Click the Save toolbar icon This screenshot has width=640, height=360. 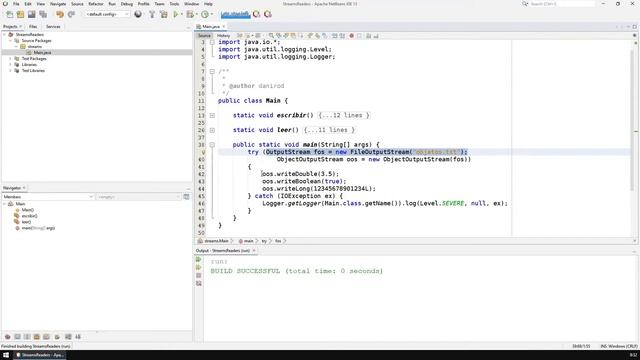pos(31,14)
